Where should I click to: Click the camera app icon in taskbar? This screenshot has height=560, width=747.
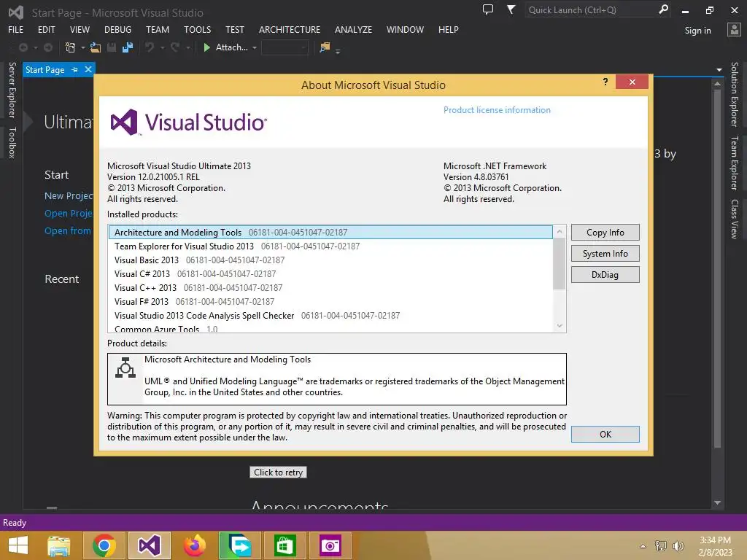(330, 545)
